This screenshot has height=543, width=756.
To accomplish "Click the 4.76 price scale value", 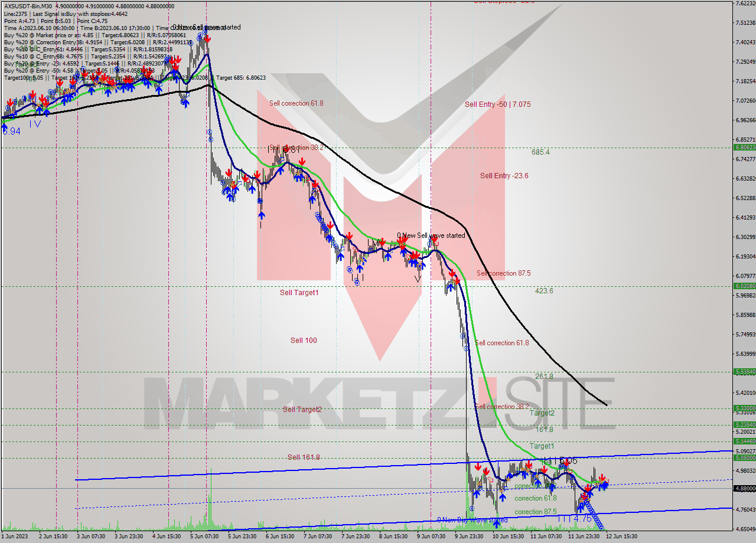I will click(x=746, y=509).
